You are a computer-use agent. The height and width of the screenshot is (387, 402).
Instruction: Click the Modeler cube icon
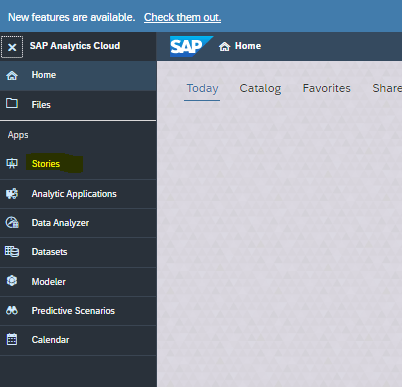click(x=12, y=281)
